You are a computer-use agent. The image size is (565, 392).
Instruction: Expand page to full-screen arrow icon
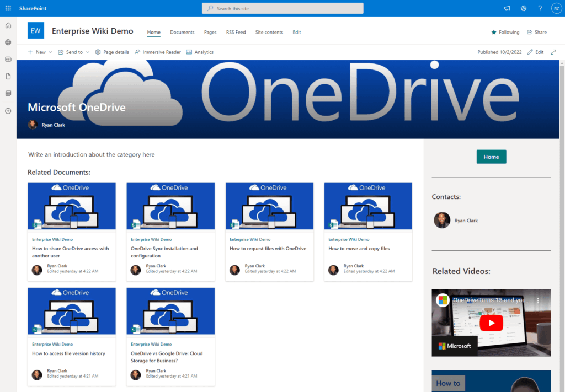click(553, 52)
